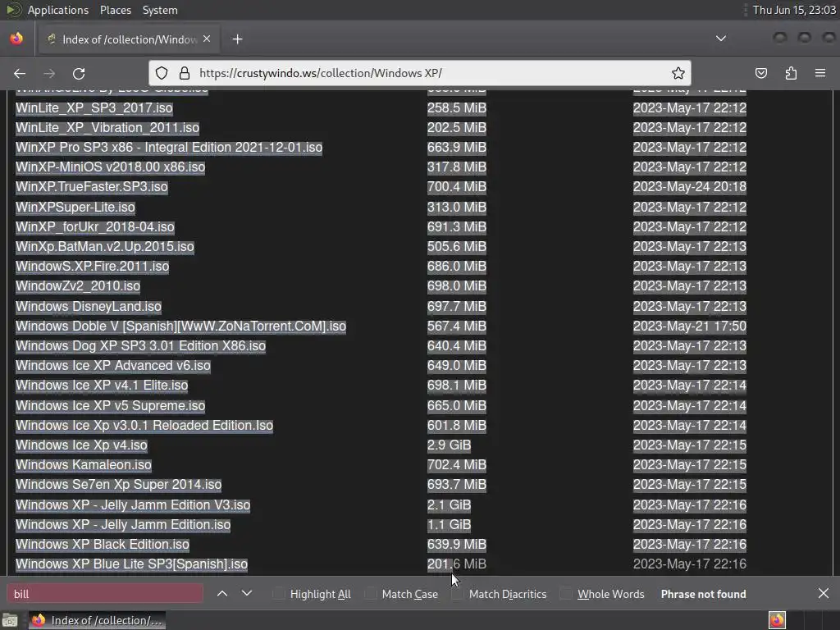Open Windows Doble V [Spanish] iso link
840x630 pixels.
click(180, 326)
